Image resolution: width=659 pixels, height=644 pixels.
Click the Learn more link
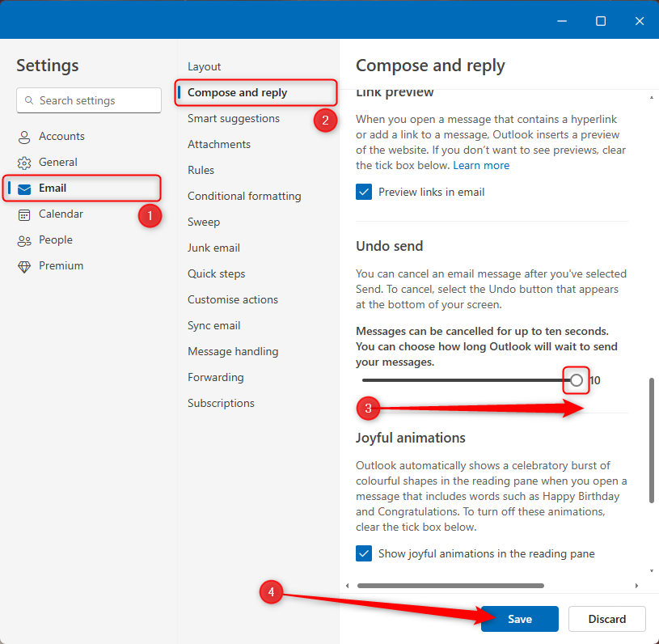tap(480, 165)
